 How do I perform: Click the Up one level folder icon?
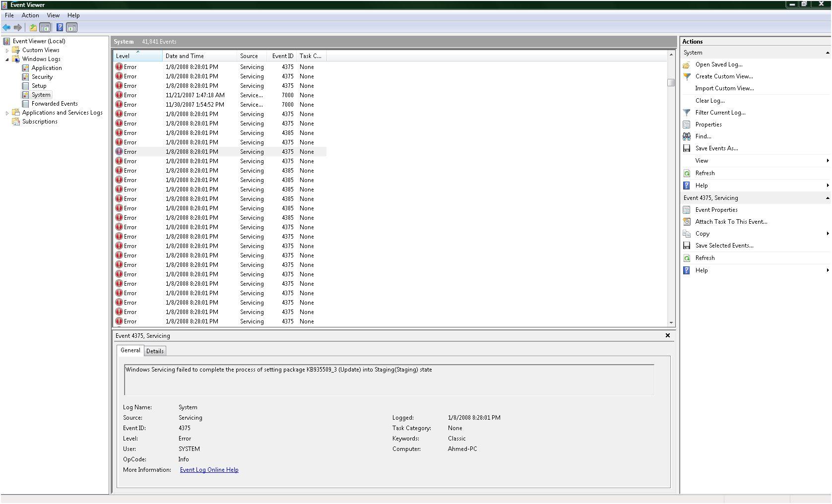[33, 28]
